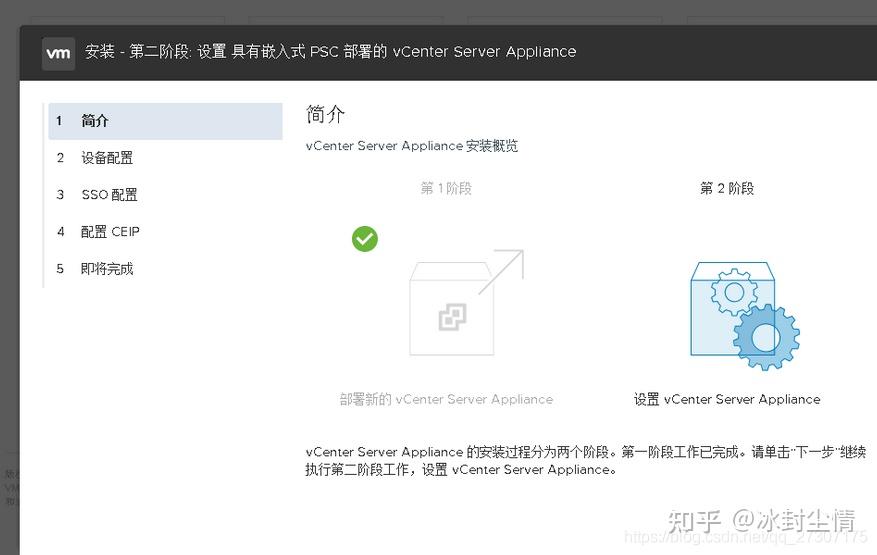Click the 第 1 阶段 heading
The image size is (877, 555).
click(x=446, y=188)
